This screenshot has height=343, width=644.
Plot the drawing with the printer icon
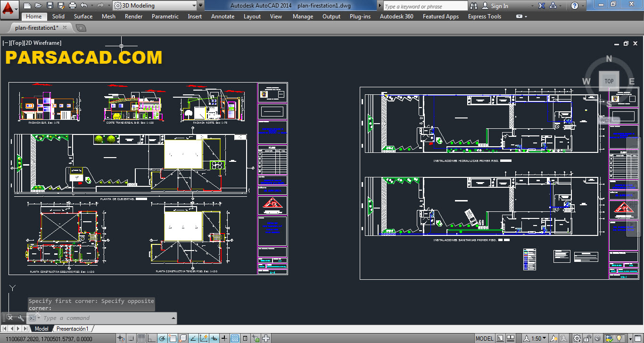(73, 6)
